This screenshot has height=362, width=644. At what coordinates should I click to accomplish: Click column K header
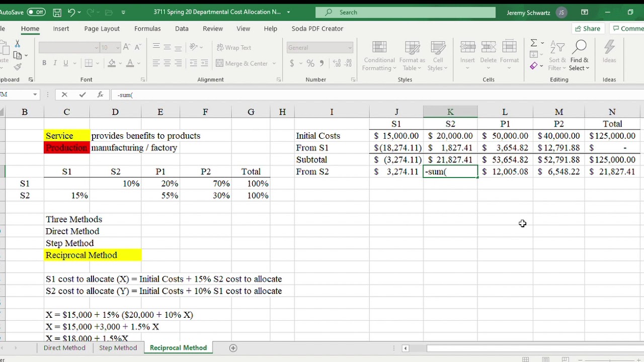(450, 112)
